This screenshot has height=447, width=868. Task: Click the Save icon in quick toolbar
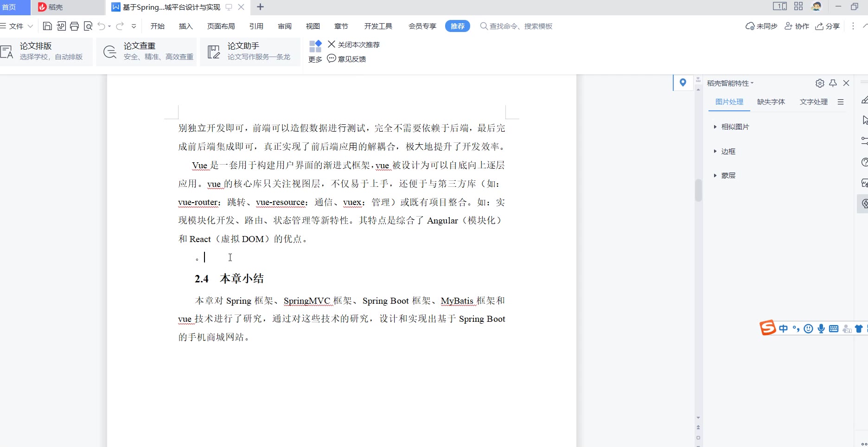(x=47, y=26)
